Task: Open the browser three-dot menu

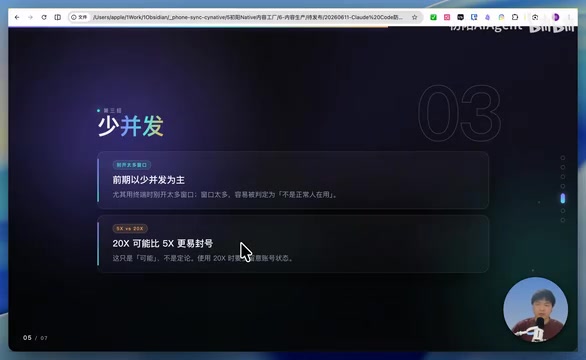Action: [x=569, y=17]
